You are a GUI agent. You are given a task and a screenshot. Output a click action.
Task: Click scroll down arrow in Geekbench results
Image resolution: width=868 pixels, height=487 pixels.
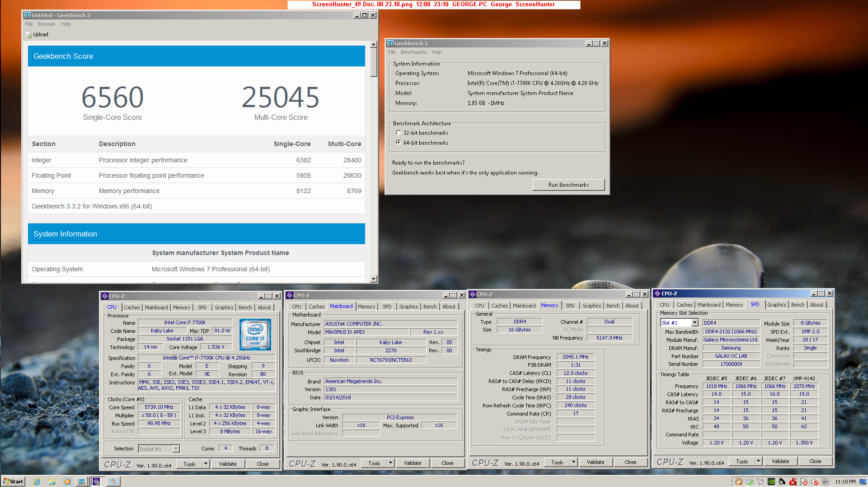[373, 279]
